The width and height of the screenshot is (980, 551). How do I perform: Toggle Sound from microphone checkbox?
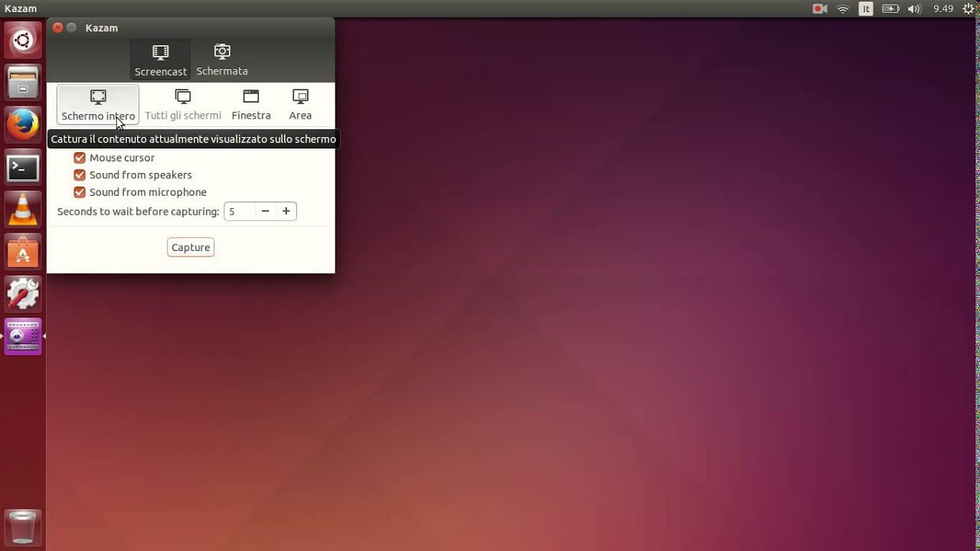80,192
